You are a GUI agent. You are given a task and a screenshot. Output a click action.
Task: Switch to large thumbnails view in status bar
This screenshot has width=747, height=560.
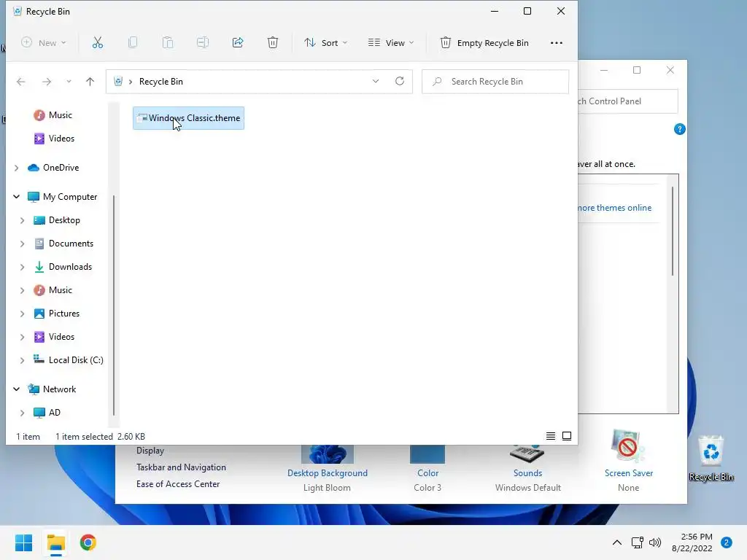click(x=567, y=436)
